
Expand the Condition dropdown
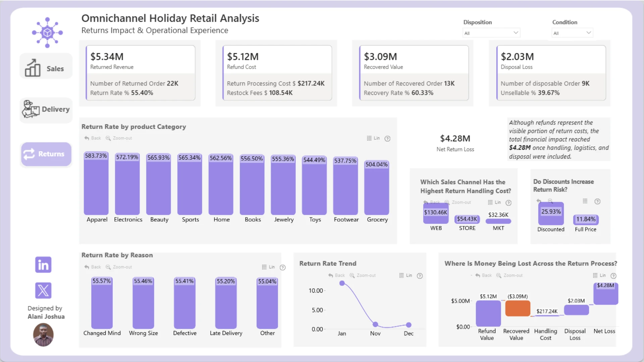point(572,33)
